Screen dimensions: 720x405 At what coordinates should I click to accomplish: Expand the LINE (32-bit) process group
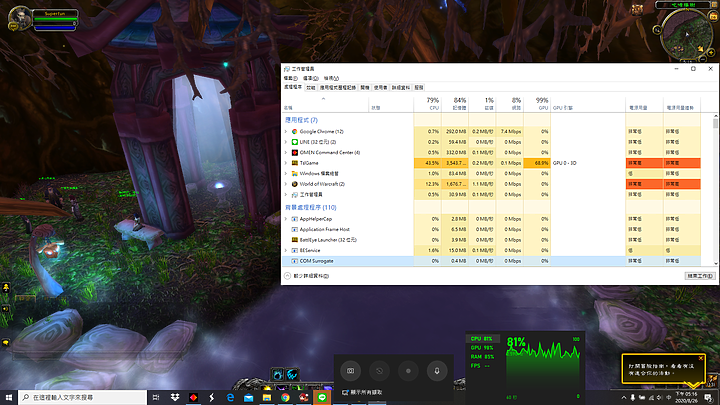coord(286,142)
